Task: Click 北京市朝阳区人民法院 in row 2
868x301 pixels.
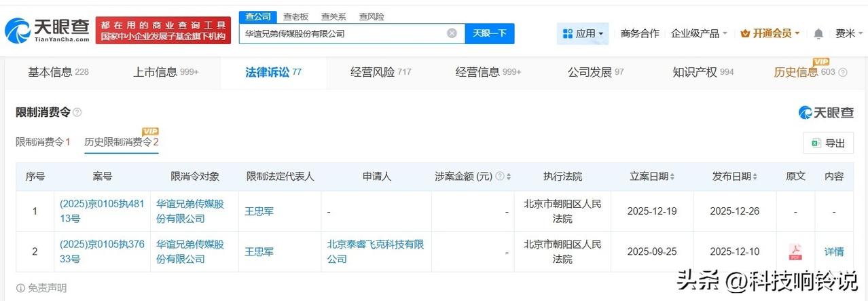Action: (562, 251)
